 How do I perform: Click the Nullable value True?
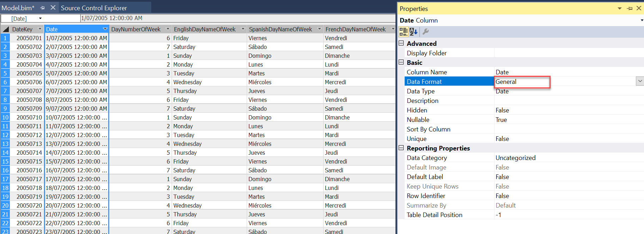coord(501,119)
